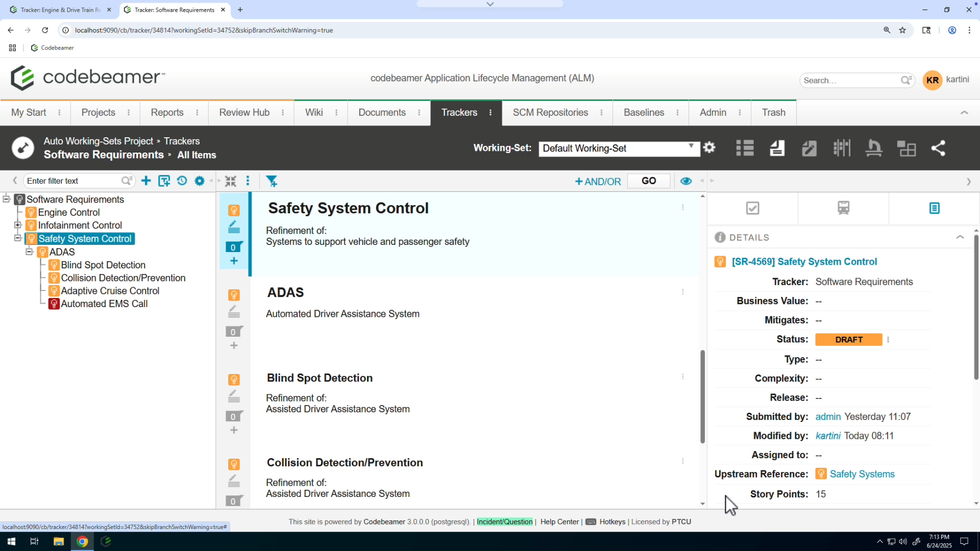Add child item under ADAS section
The image size is (980, 551).
(x=234, y=345)
